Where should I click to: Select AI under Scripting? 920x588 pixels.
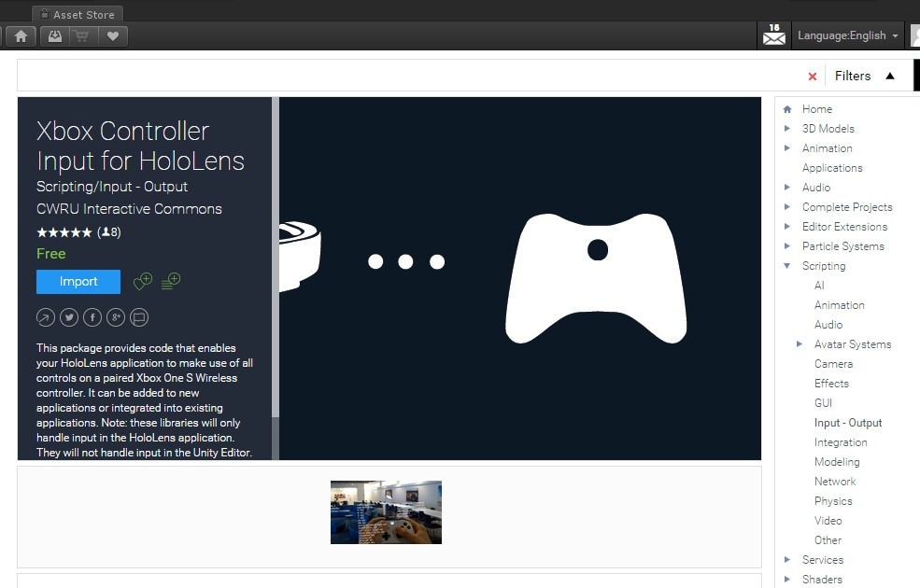(819, 286)
